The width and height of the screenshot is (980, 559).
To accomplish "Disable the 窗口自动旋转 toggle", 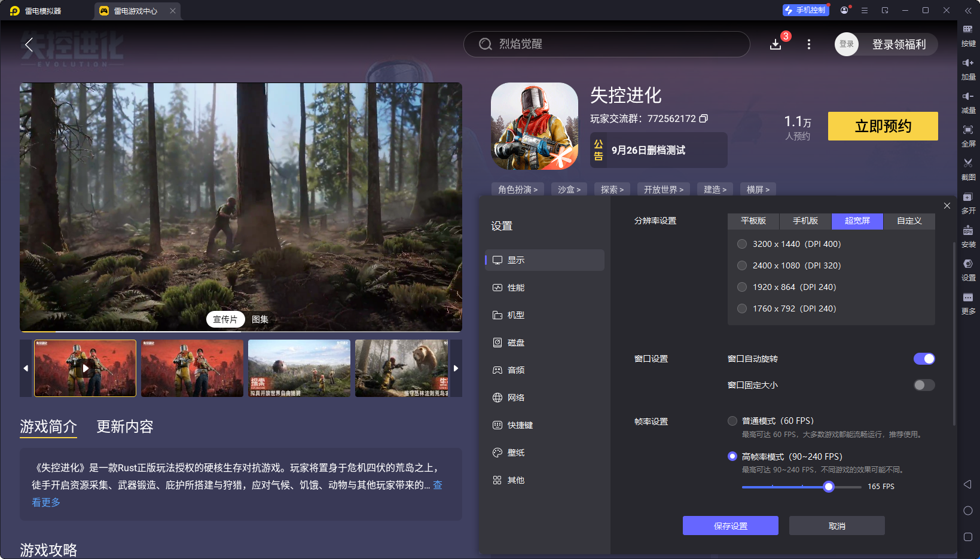I will pyautogui.click(x=924, y=359).
